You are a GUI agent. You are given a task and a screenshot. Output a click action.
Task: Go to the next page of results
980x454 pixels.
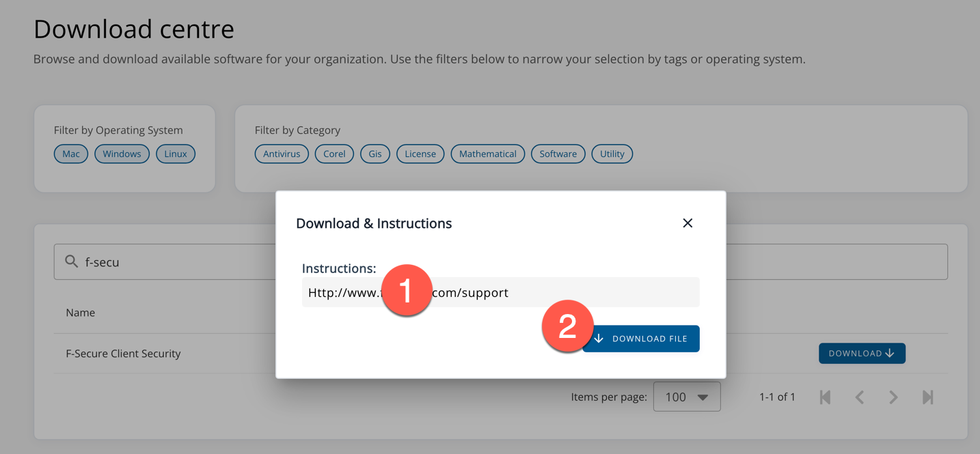[x=893, y=397]
